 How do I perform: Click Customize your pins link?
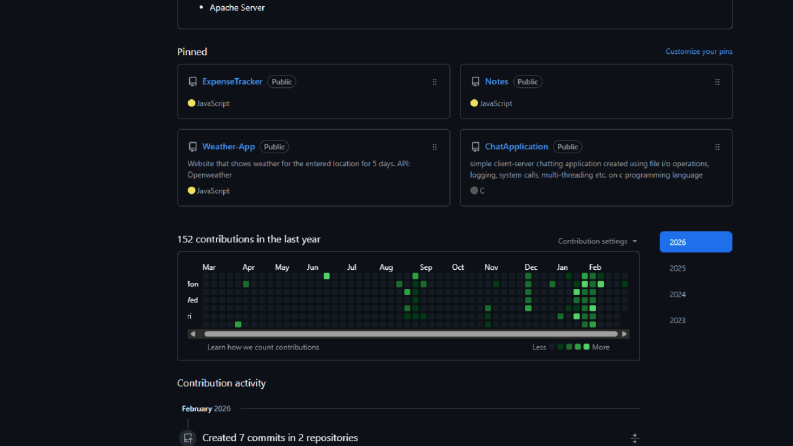tap(698, 52)
